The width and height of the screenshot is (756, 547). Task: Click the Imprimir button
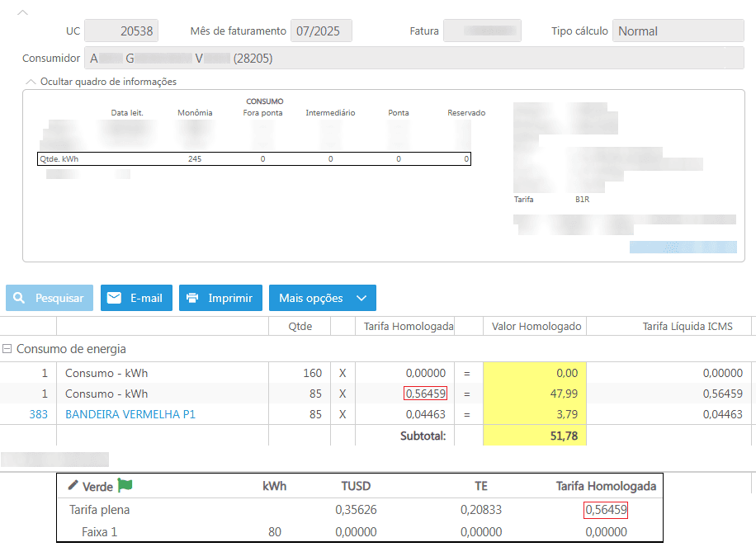[220, 298]
